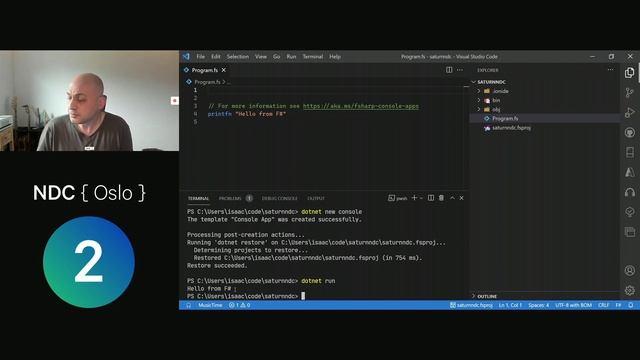Select the pwsh terminal shell indicator
Image resolution: width=640 pixels, height=360 pixels.
pos(398,198)
